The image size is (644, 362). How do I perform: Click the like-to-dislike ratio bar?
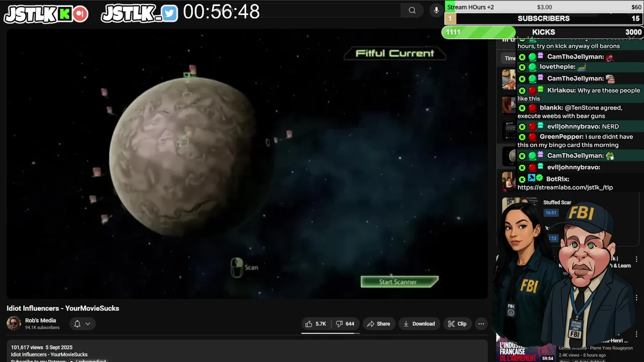click(331, 332)
